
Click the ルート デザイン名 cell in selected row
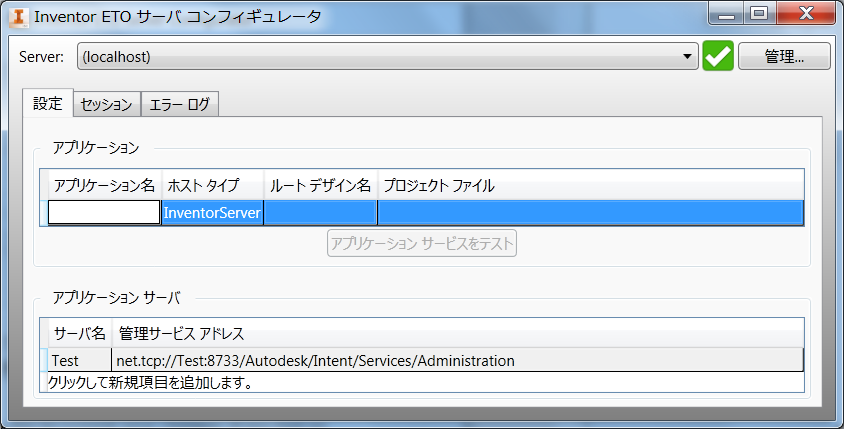[320, 213]
